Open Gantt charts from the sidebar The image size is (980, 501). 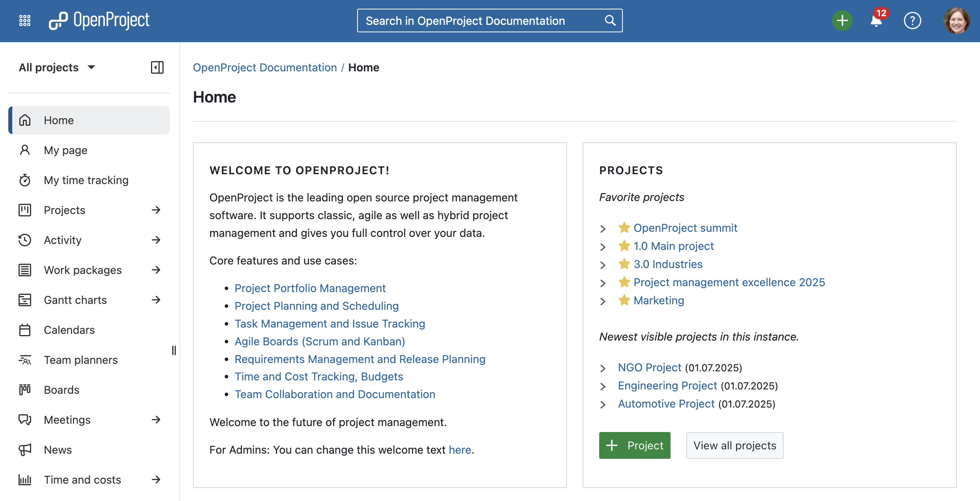pos(75,300)
